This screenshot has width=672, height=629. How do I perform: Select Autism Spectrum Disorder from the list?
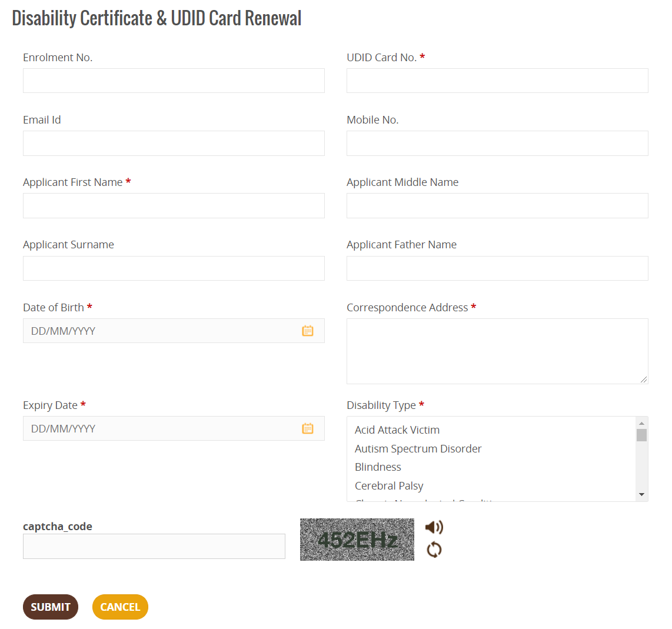pos(418,448)
